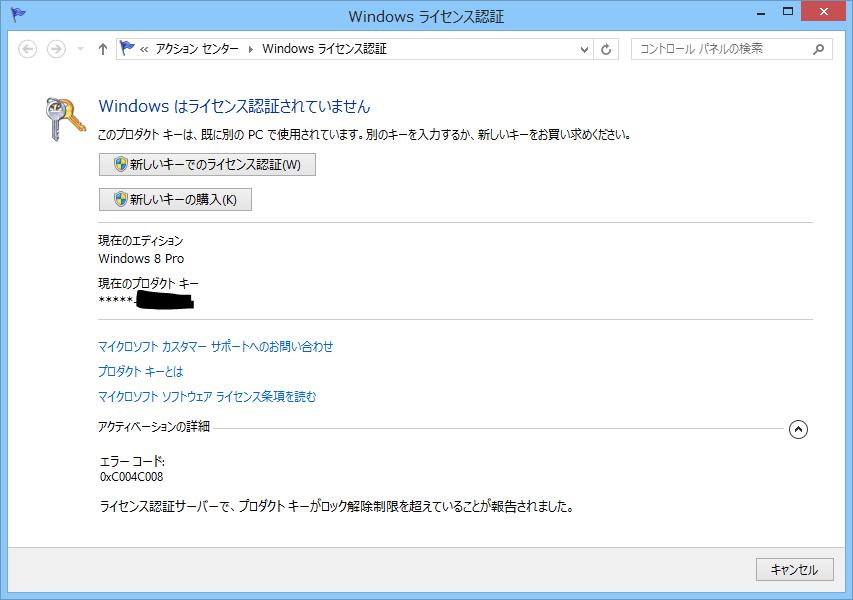Maximize the Windows ライセンス認証 window
The width and height of the screenshot is (853, 600).
pos(788,12)
